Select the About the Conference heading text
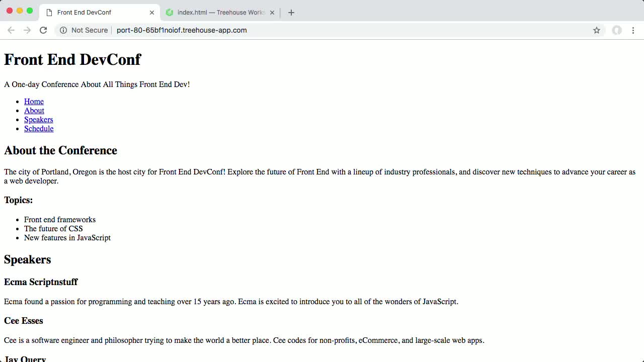This screenshot has height=362, width=644. [x=60, y=150]
